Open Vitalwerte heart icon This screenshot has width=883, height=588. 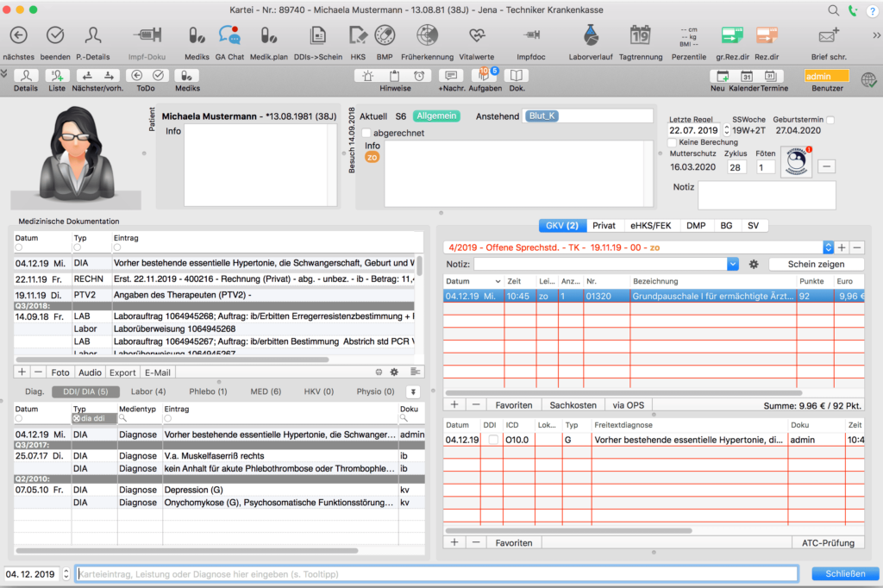pos(477,35)
